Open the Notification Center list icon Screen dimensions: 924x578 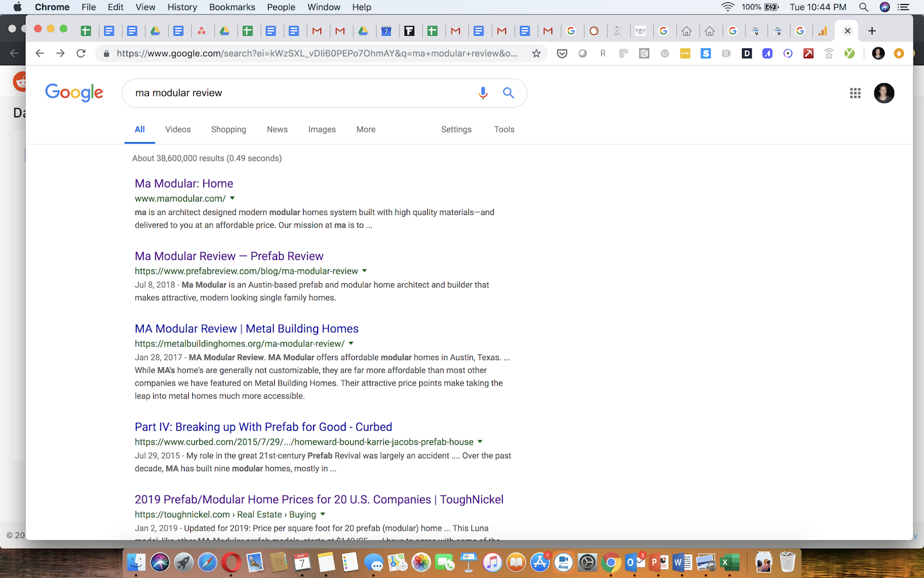904,7
